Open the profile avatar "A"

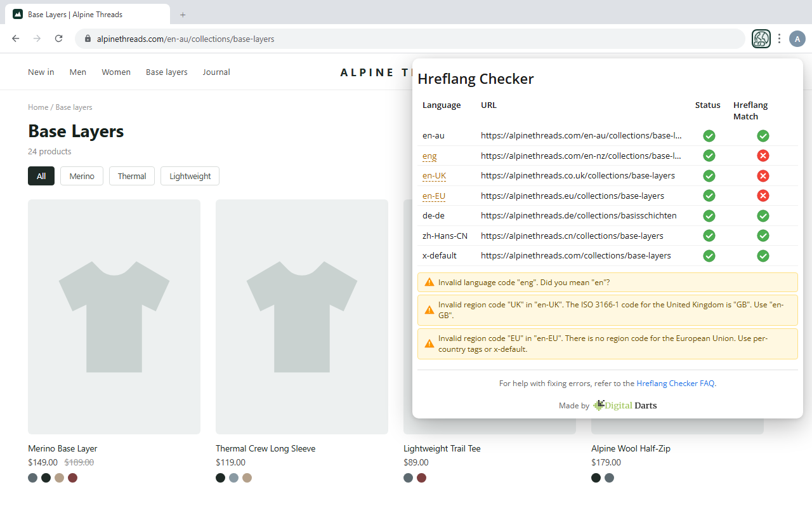click(797, 39)
